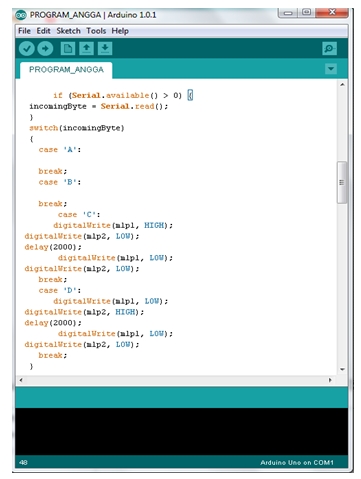This screenshot has height=479, width=361.
Task: Click the 'incomingByte = Serial.read();' line
Action: tap(99, 106)
